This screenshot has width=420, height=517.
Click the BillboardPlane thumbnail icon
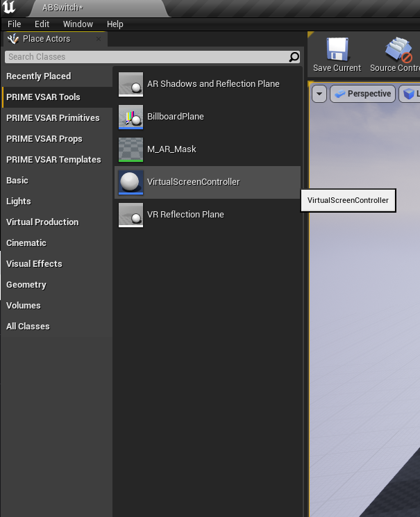coord(131,117)
